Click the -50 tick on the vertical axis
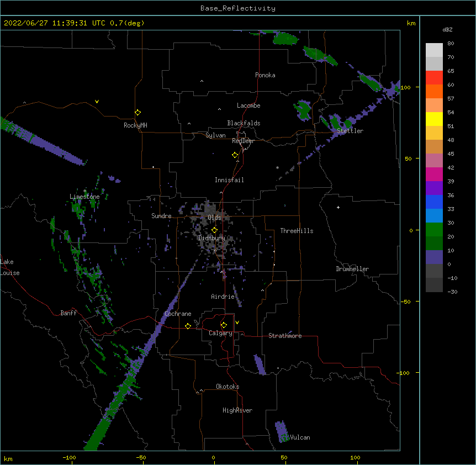 coord(405,302)
